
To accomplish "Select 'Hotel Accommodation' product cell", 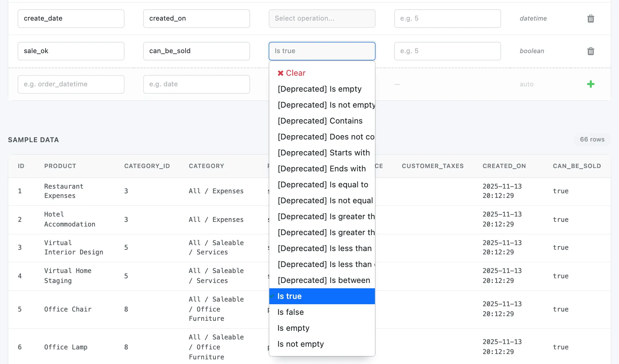I will click(70, 219).
